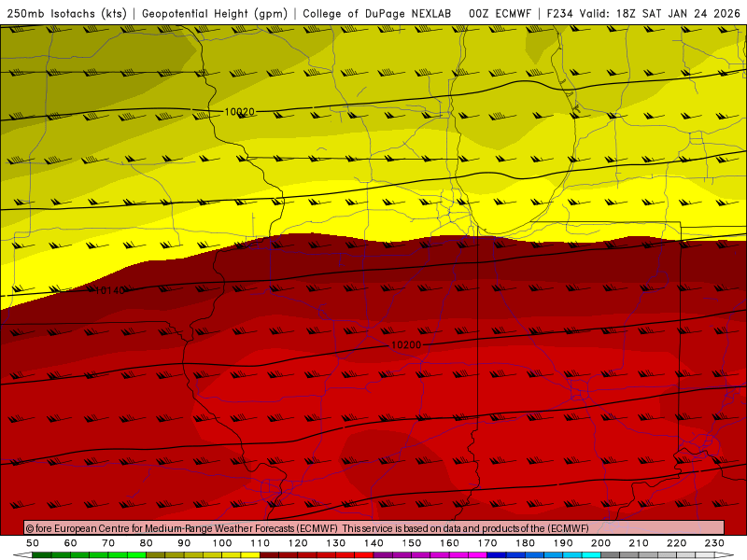Click the darkest green swatch below 50

click(x=42, y=554)
